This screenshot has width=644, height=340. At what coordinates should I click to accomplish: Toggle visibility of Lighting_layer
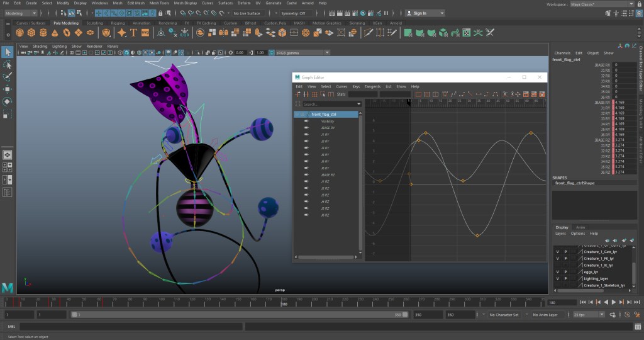click(x=557, y=278)
